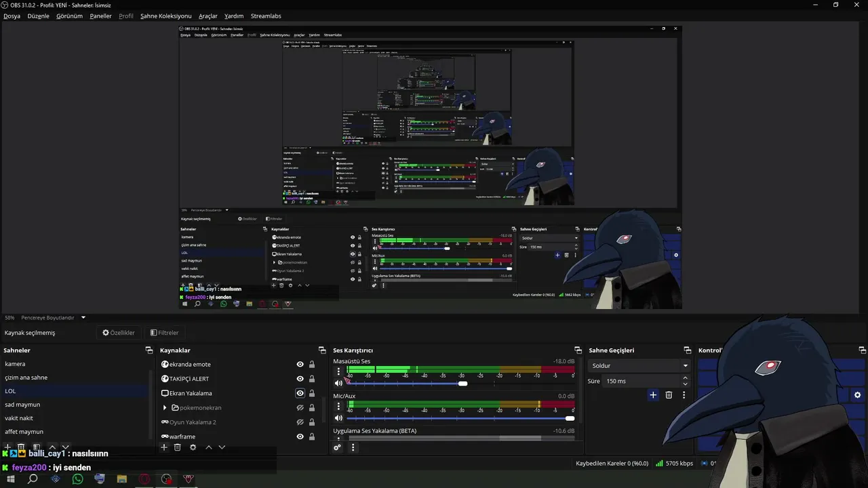Hide the Ekran Yakalama source
This screenshot has width=868, height=488.
click(x=300, y=393)
